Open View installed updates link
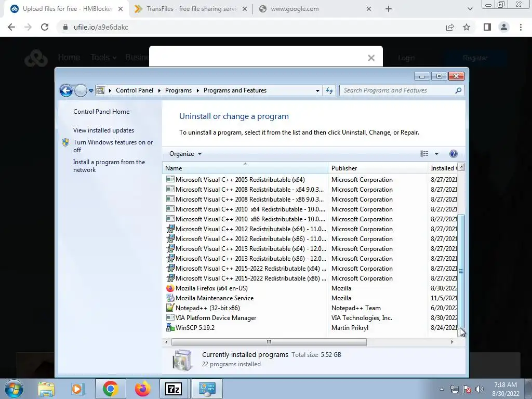Screen dimensions: 532x399 pyautogui.click(x=103, y=130)
